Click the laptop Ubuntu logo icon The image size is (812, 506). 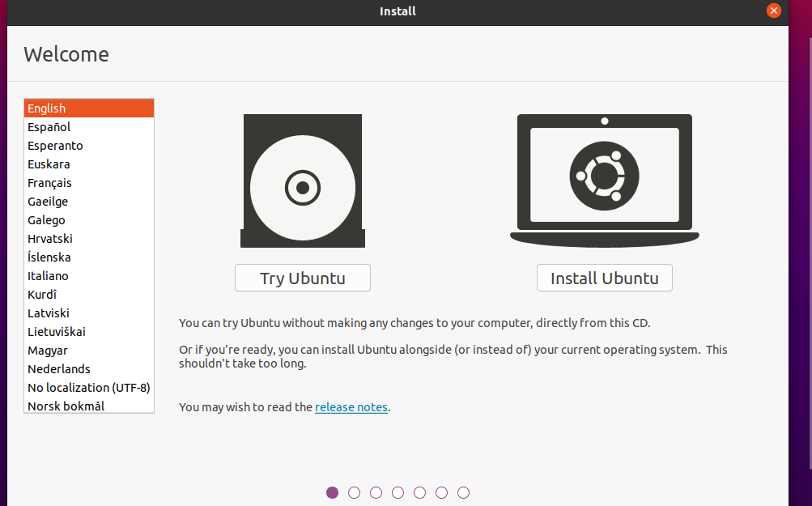point(604,181)
